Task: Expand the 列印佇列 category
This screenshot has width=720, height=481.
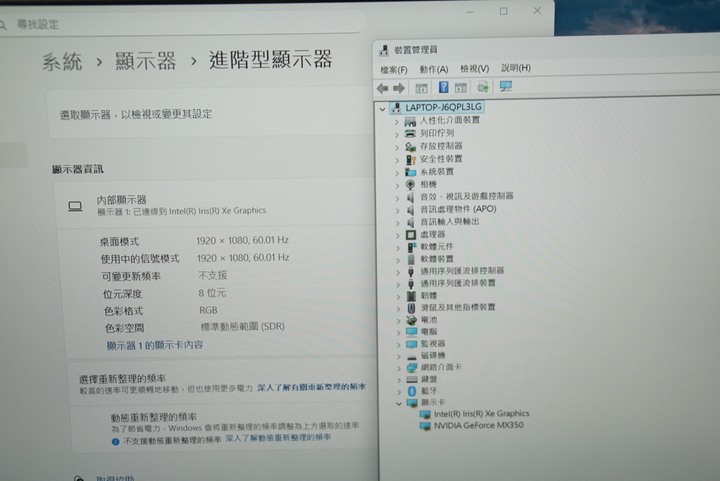Action: 397,134
